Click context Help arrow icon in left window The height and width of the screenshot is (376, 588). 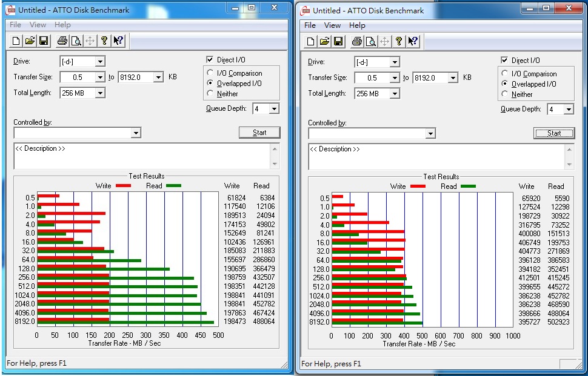click(x=118, y=41)
